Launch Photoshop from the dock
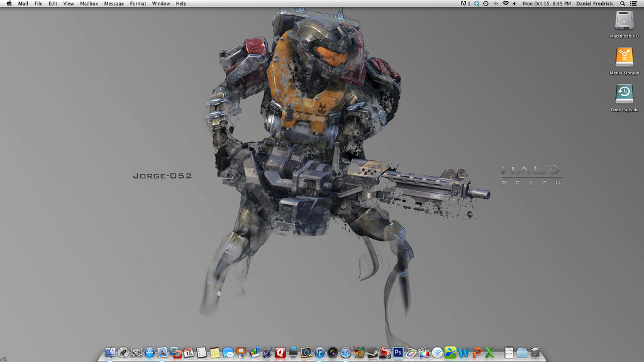Screen dimensions: 644x362 (x=398, y=353)
